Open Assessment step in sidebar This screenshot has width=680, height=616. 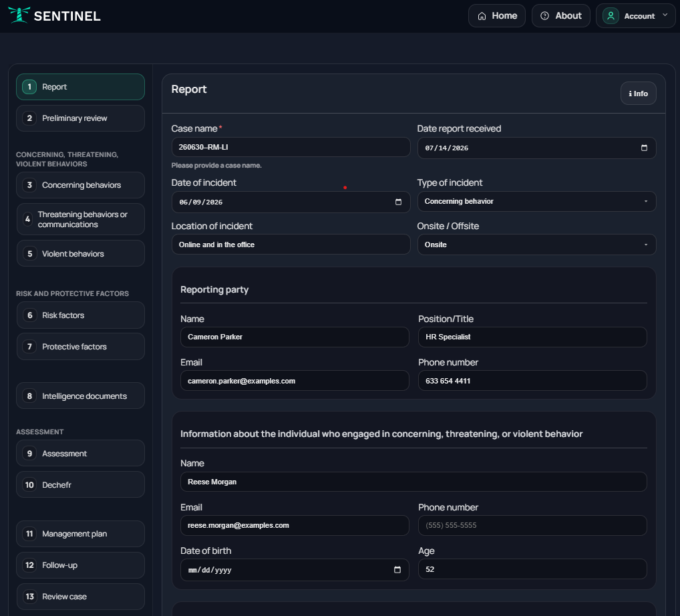tap(80, 454)
